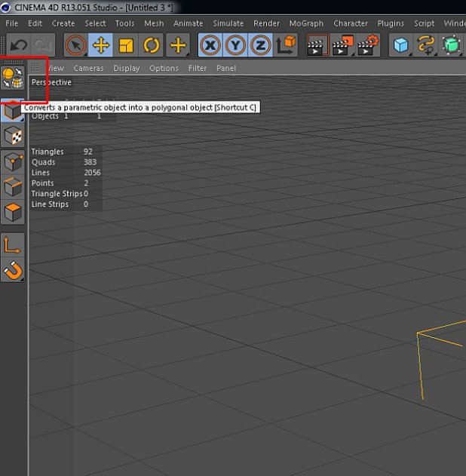
Task: Open the HyperNURBS green cube icon
Action: [451, 45]
